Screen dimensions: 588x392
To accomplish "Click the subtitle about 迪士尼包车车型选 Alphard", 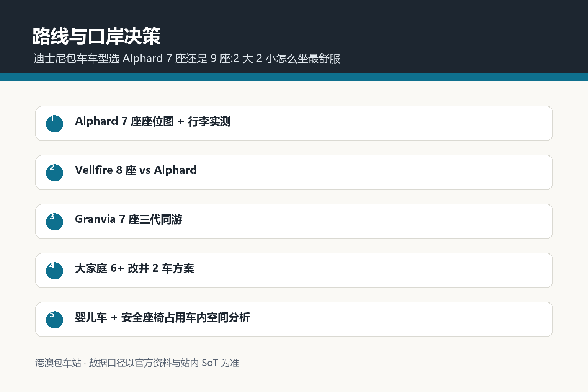I will point(187,59).
